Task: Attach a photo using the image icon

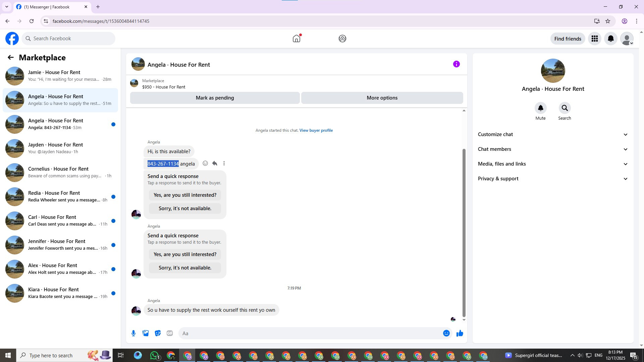Action: 146,333
